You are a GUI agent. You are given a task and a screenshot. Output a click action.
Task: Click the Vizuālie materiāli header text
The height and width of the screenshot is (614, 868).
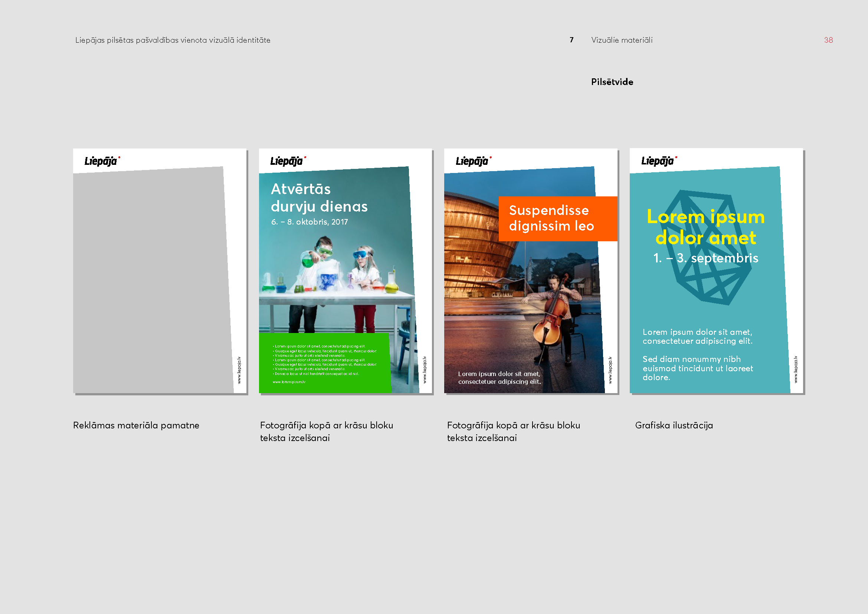[622, 40]
